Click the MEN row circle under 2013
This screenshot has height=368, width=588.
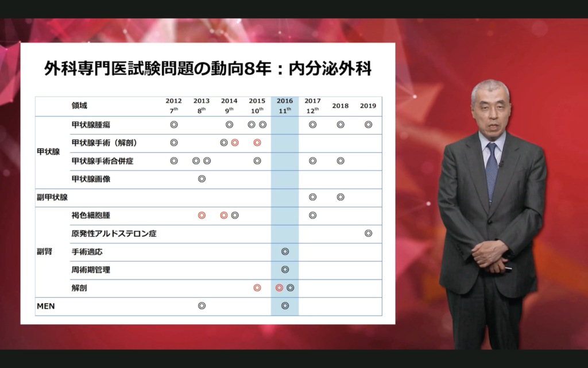click(202, 306)
